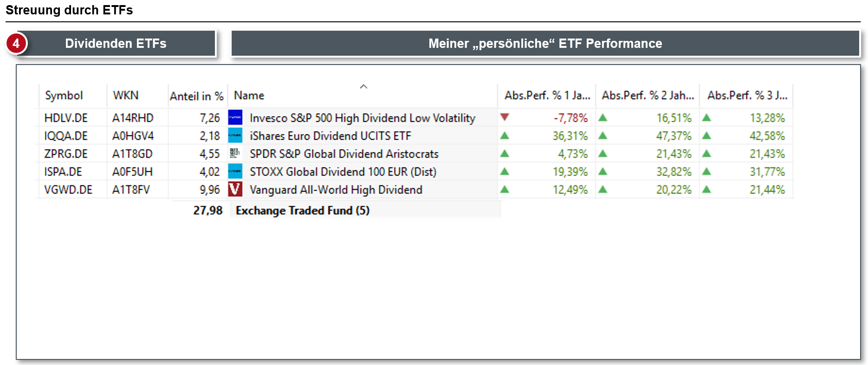Click the iShares Euro Dividend logo icon
Image resolution: width=868 pixels, height=365 pixels.
[x=235, y=136]
